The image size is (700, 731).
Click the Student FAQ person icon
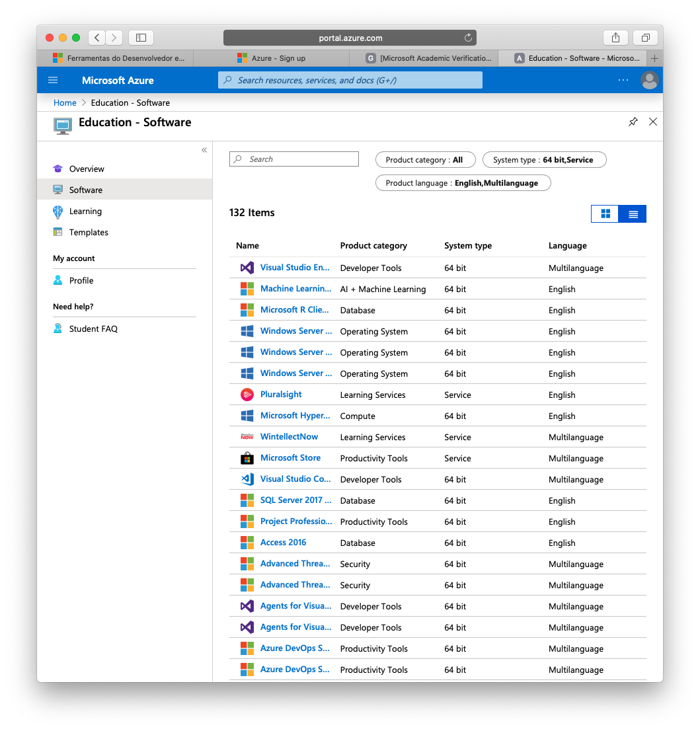click(x=58, y=328)
